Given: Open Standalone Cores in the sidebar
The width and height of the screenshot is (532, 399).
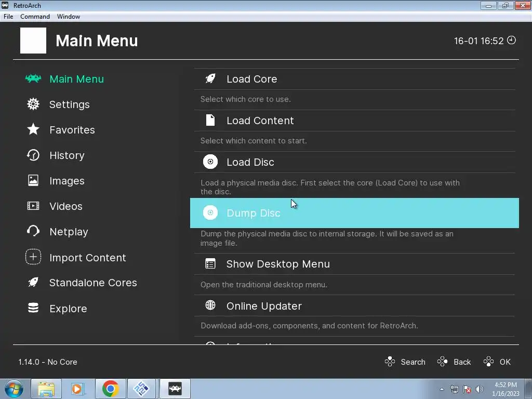Looking at the screenshot, I should point(93,283).
